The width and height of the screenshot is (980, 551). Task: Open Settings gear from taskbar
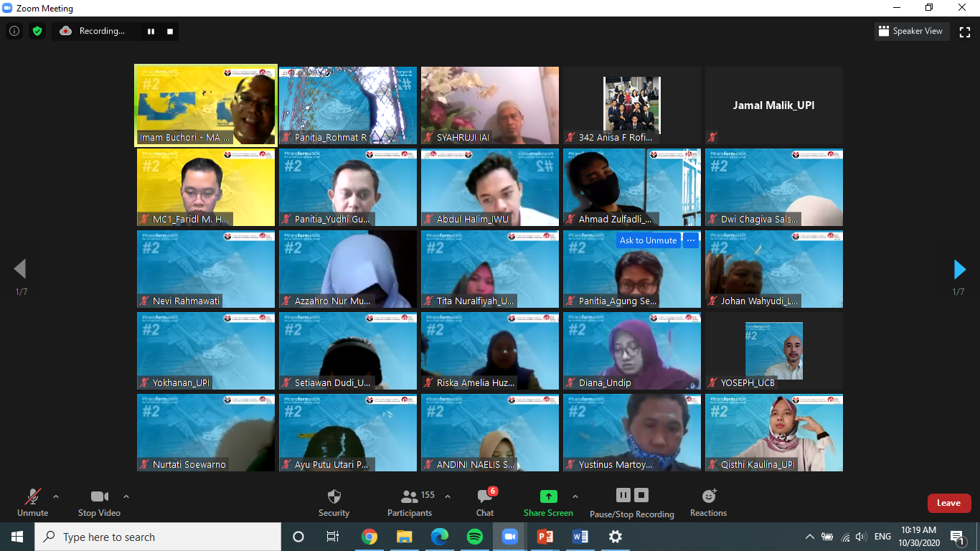[616, 537]
